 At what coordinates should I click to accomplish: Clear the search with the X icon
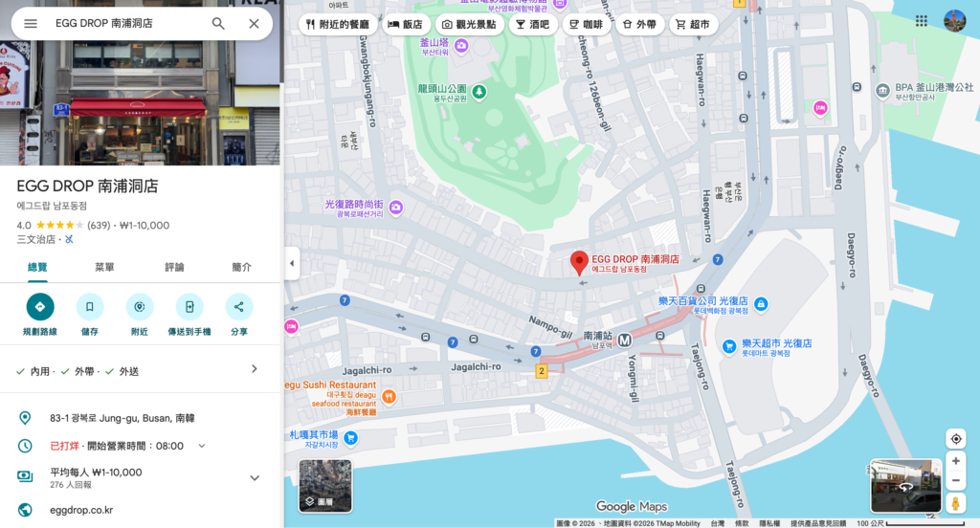[254, 24]
